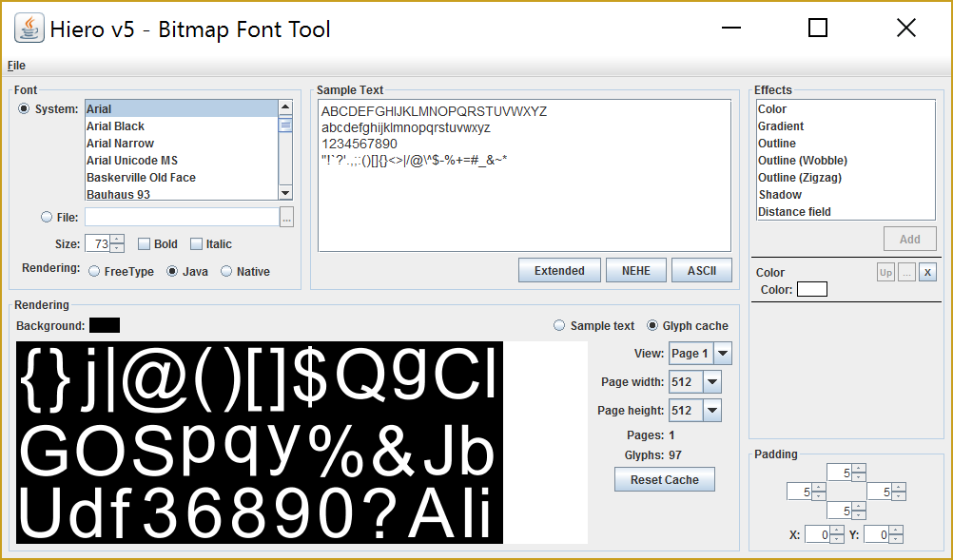953x560 pixels.
Task: Open the File menu
Action: pos(16,66)
